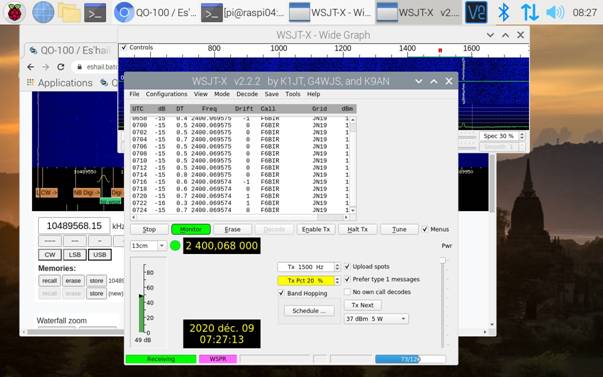Viewport: 603px width, 377px height.
Task: Click the Erase button in WSJT-X
Action: 232,229
